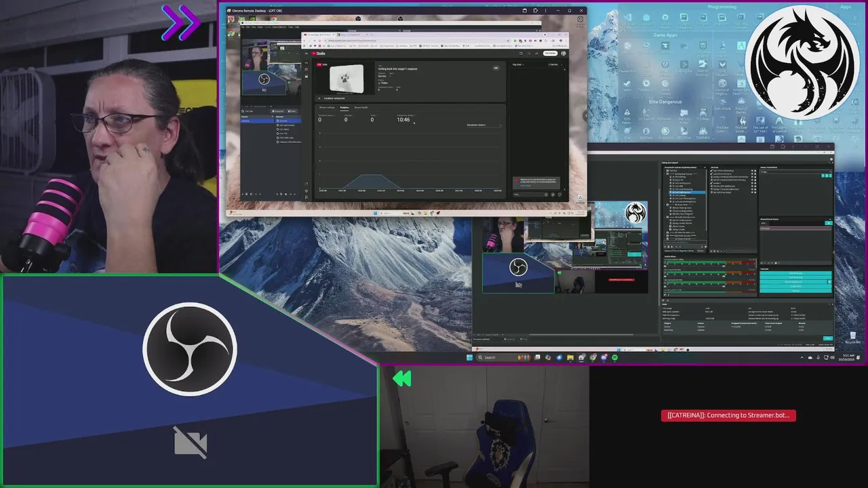Click the taskbar Search box
The height and width of the screenshot is (488, 868).
[502, 357]
